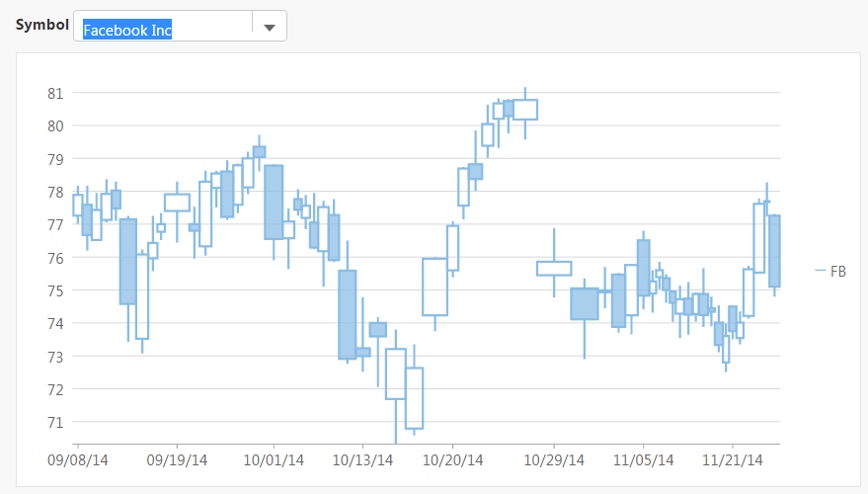Click the last filled candlestick at chart right edge
868x494 pixels.
(x=774, y=251)
